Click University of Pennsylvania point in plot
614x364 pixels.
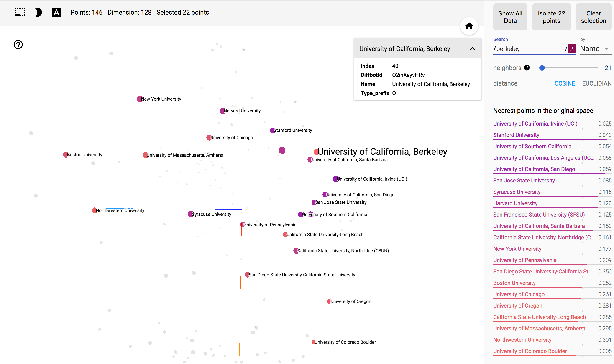tap(243, 225)
